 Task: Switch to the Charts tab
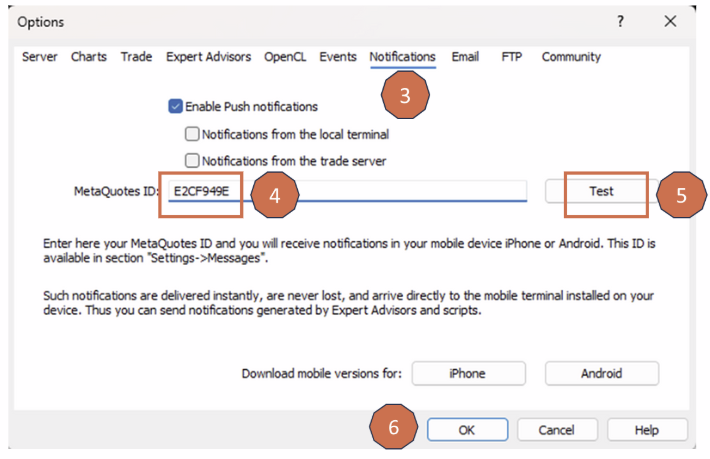point(89,57)
